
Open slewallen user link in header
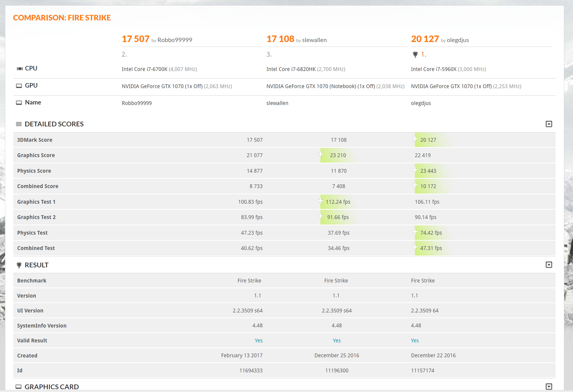click(x=314, y=40)
